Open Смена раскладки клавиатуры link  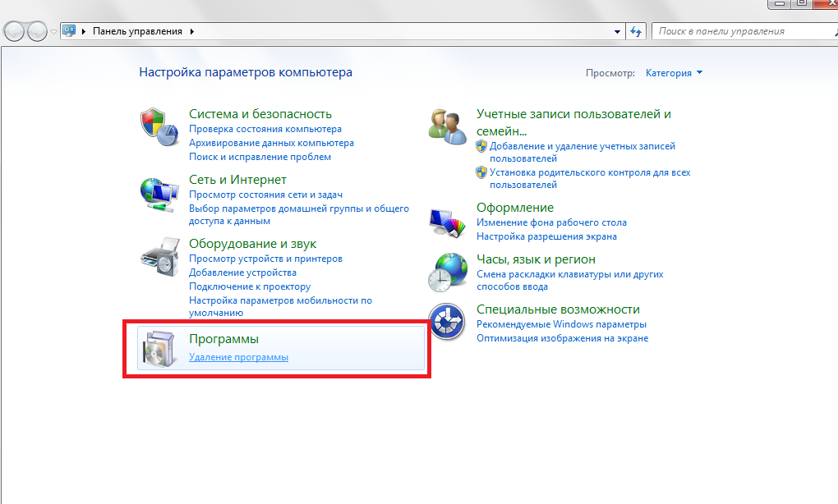click(569, 280)
